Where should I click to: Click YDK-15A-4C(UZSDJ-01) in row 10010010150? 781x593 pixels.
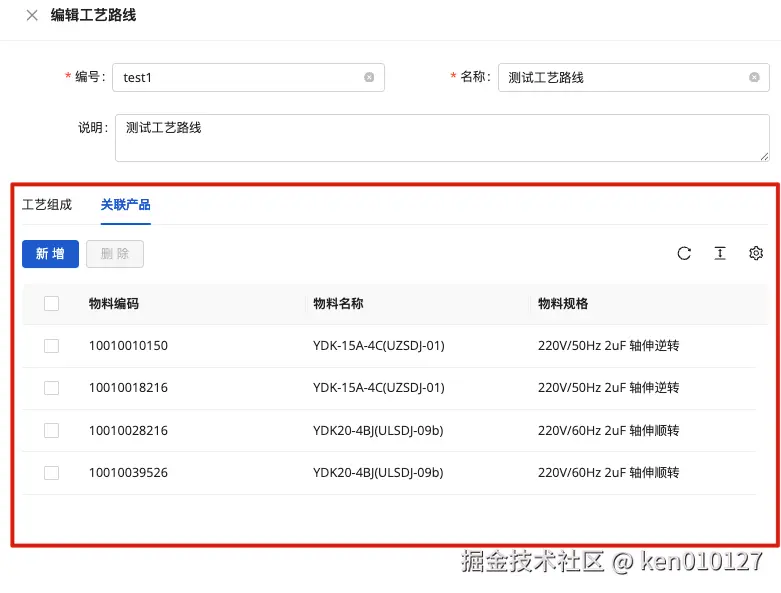pyautogui.click(x=379, y=346)
